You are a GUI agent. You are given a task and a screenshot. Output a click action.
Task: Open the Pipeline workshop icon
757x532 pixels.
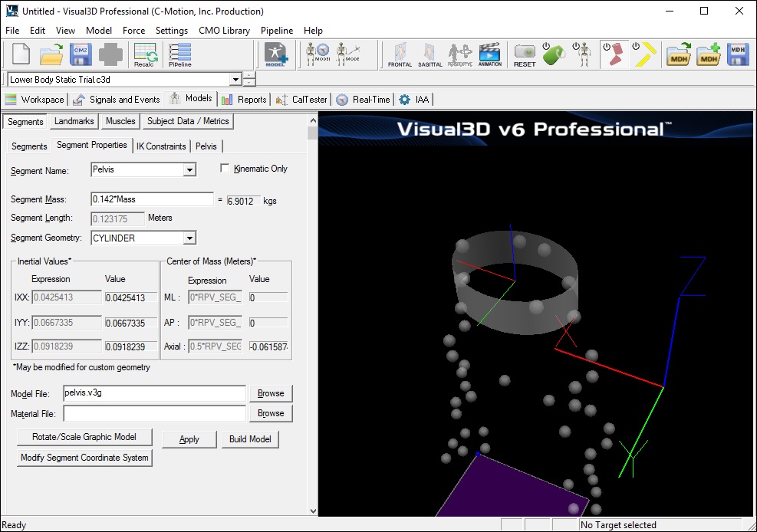[179, 54]
